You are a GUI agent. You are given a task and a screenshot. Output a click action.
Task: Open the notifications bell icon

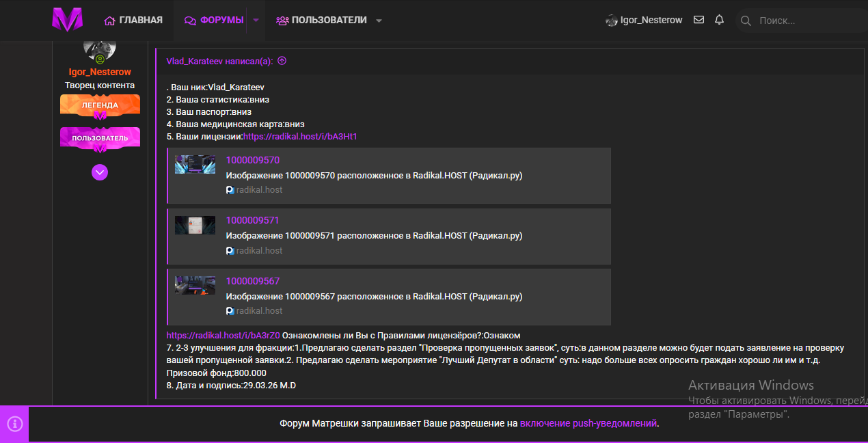719,20
